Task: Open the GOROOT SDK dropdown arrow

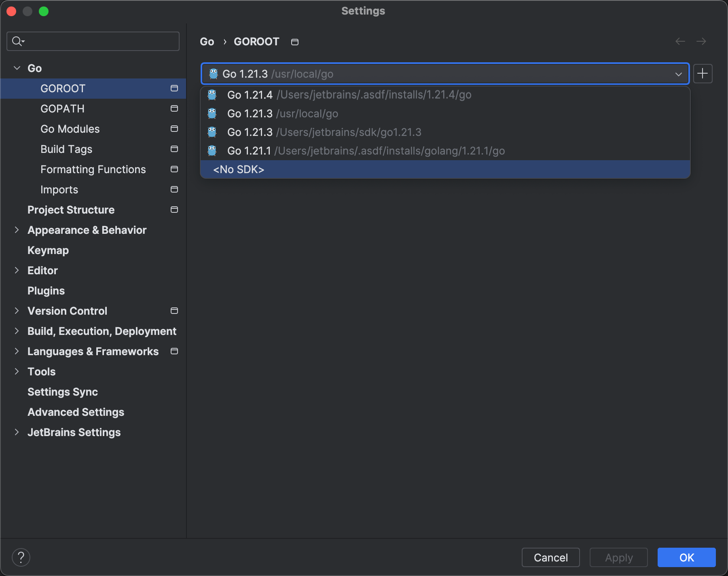Action: tap(679, 74)
